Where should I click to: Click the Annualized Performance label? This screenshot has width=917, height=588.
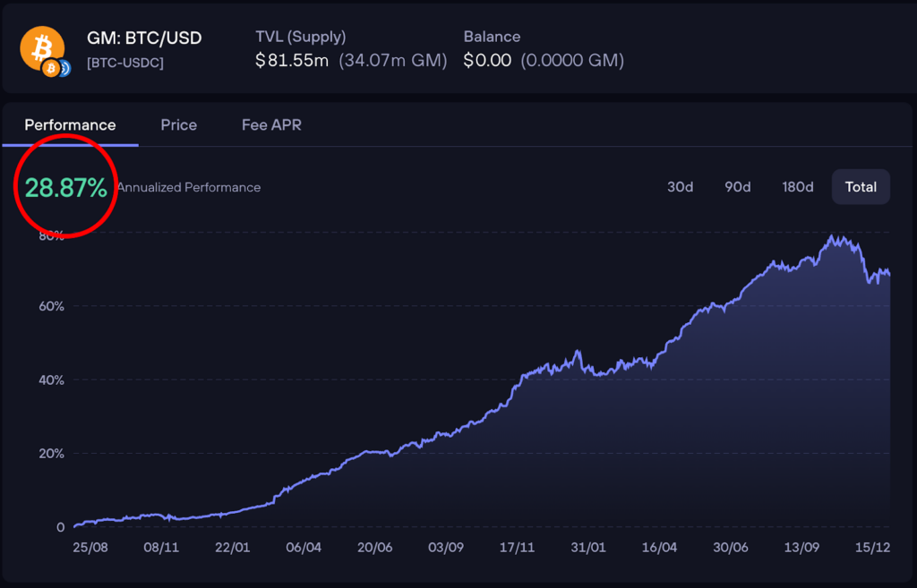click(189, 188)
